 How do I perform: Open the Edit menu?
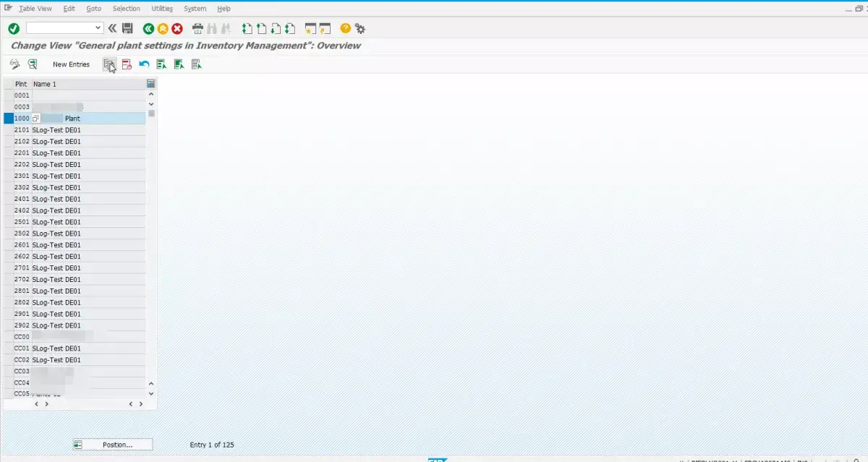coord(69,9)
